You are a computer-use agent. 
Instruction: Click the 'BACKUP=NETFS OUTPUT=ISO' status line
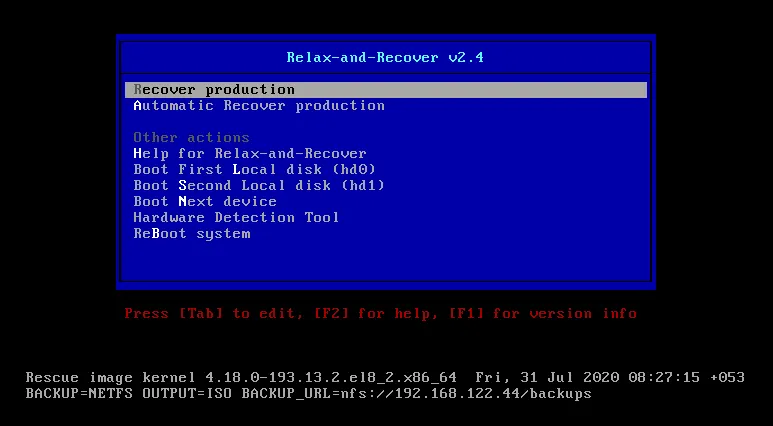click(309, 394)
